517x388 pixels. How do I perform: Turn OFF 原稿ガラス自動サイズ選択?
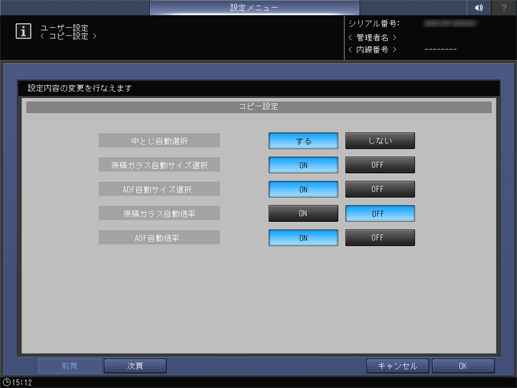pos(380,165)
